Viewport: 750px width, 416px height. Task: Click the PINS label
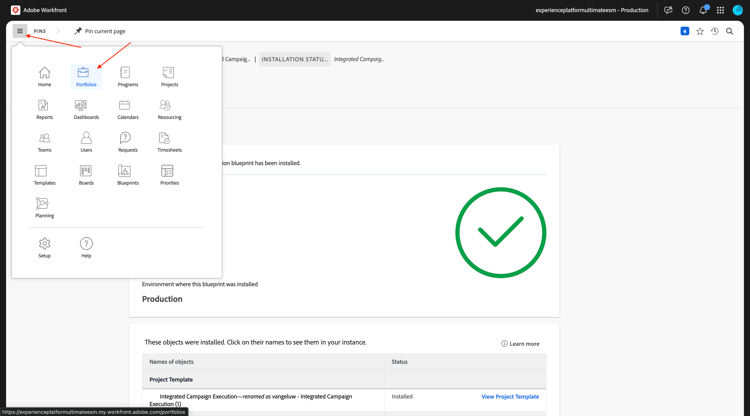pyautogui.click(x=40, y=31)
